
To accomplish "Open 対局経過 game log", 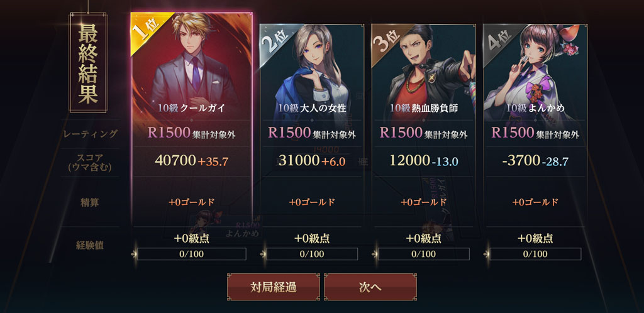I will (x=273, y=287).
